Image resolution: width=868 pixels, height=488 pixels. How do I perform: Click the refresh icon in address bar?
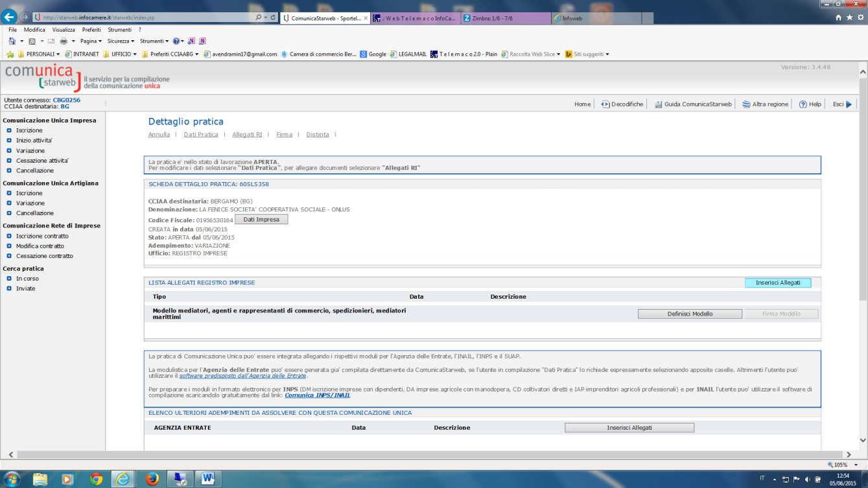coord(273,17)
